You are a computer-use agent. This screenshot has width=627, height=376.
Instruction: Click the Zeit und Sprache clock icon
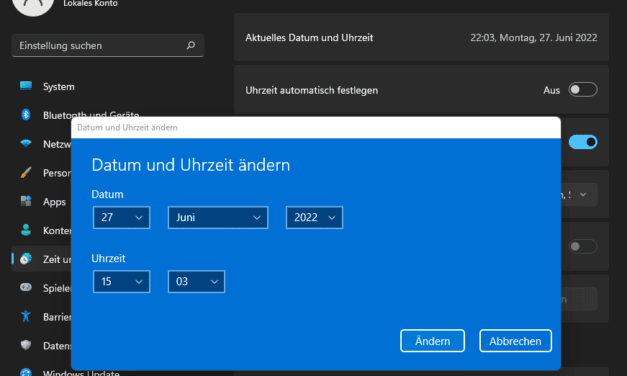coord(26,259)
